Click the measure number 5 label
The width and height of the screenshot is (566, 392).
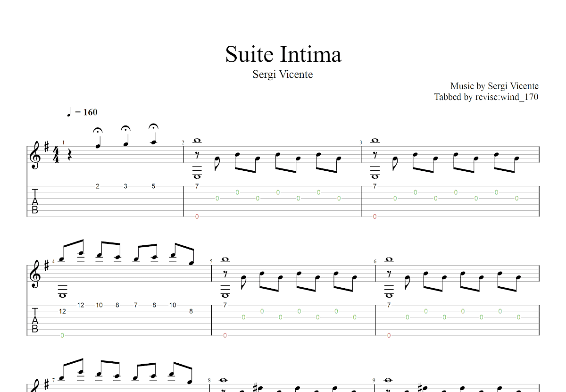point(210,260)
